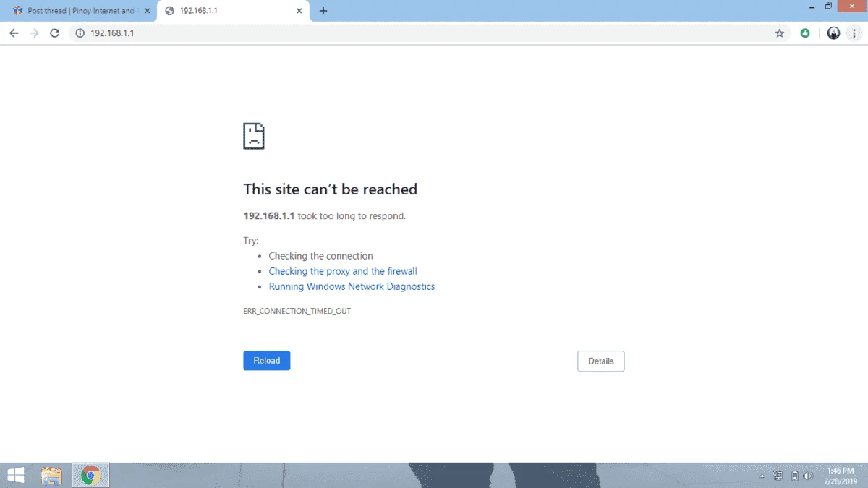This screenshot has width=868, height=488.
Task: Open Checking the proxy and the firewall link
Action: (x=343, y=271)
